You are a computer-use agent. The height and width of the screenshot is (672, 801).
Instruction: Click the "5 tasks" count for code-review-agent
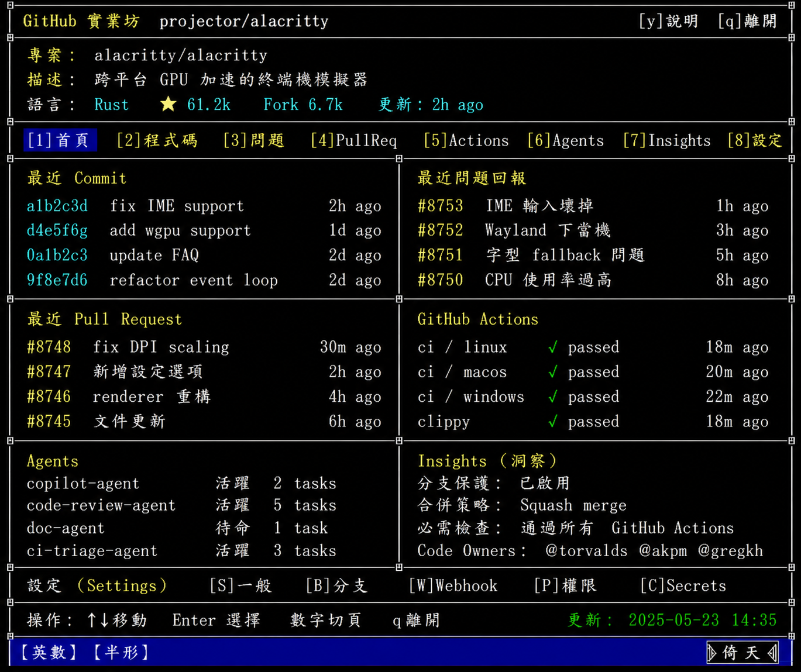tap(305, 505)
